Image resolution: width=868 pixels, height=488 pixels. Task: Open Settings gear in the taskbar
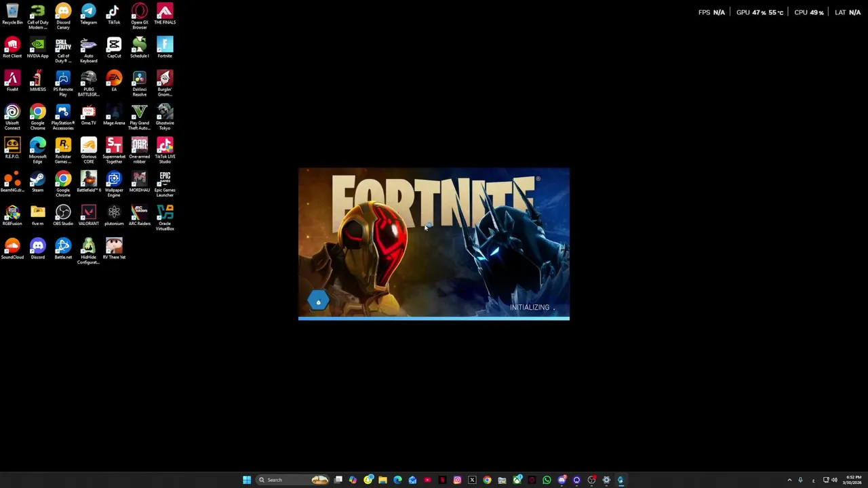point(606,480)
